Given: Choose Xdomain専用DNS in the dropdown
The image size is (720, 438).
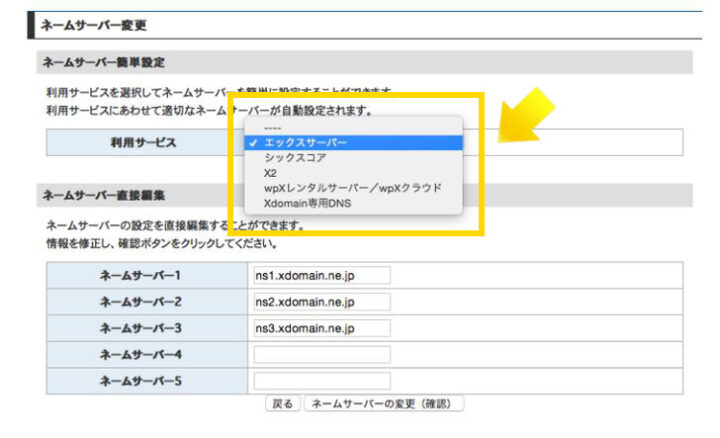Looking at the screenshot, I should coord(353,203).
